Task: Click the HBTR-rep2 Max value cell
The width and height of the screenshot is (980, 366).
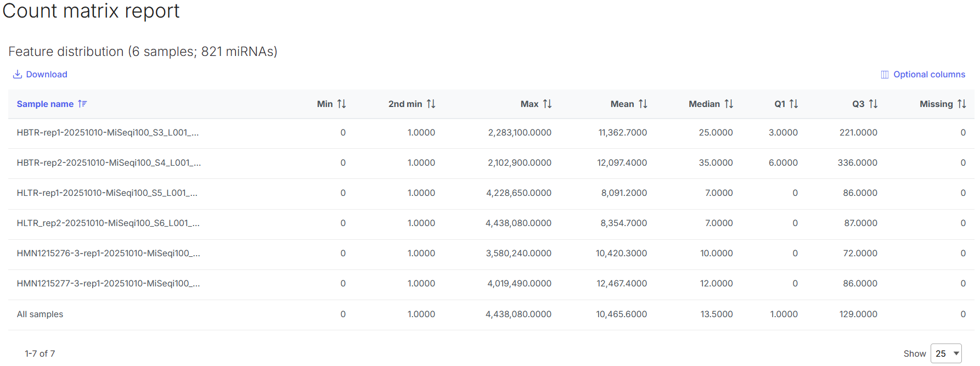Action: [x=519, y=163]
